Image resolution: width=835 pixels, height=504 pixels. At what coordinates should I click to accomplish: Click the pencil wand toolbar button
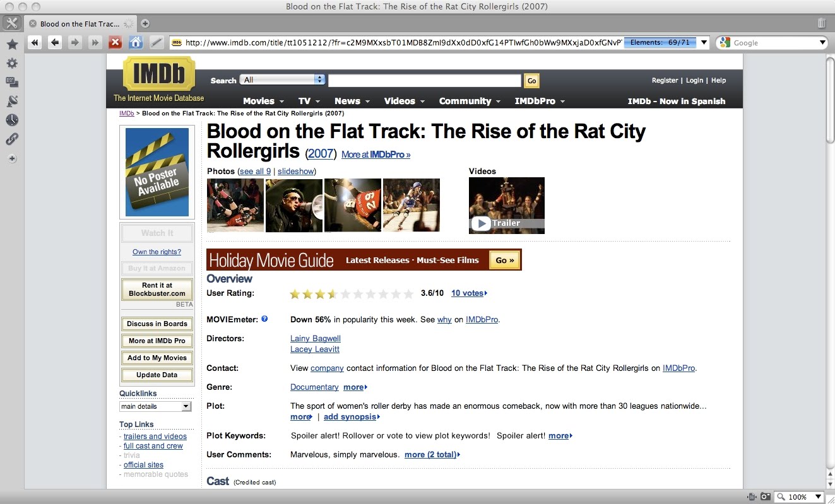pos(156,42)
